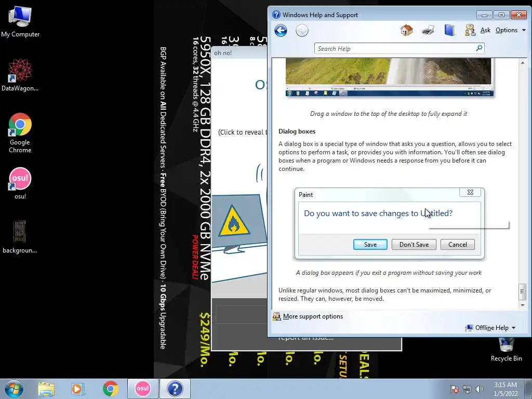The width and height of the screenshot is (532, 399).
Task: Click the desktop screenshot image in Help
Action: 390,77
